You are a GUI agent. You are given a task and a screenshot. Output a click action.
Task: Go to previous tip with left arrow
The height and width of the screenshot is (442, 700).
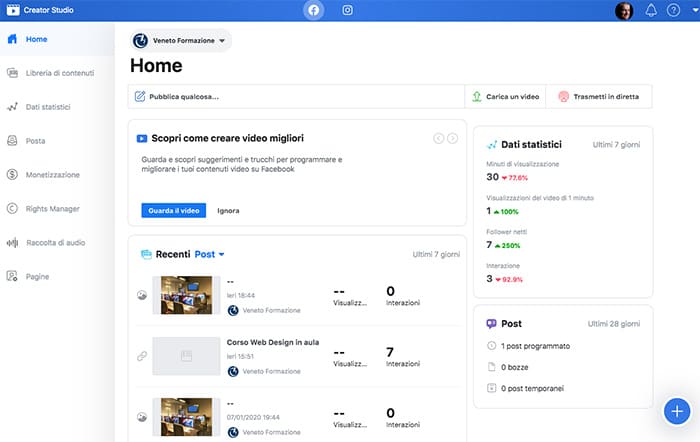point(438,138)
